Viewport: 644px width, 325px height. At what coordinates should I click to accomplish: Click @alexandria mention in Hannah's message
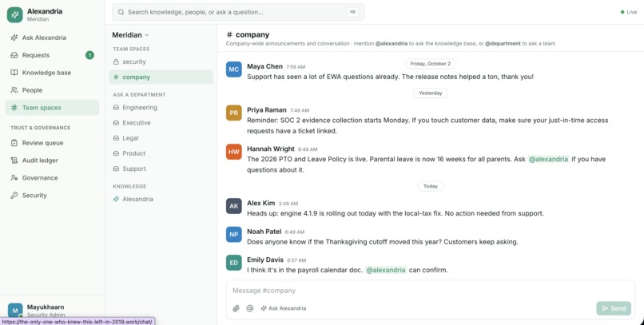548,159
